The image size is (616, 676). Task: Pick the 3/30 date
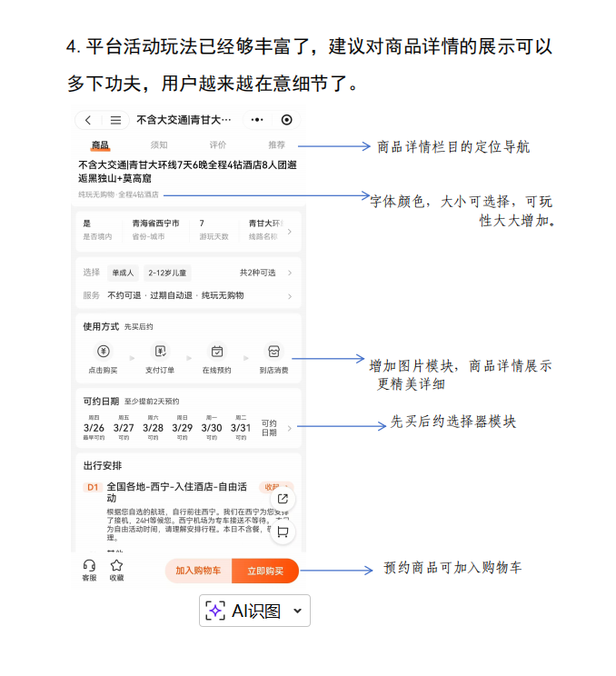[212, 428]
